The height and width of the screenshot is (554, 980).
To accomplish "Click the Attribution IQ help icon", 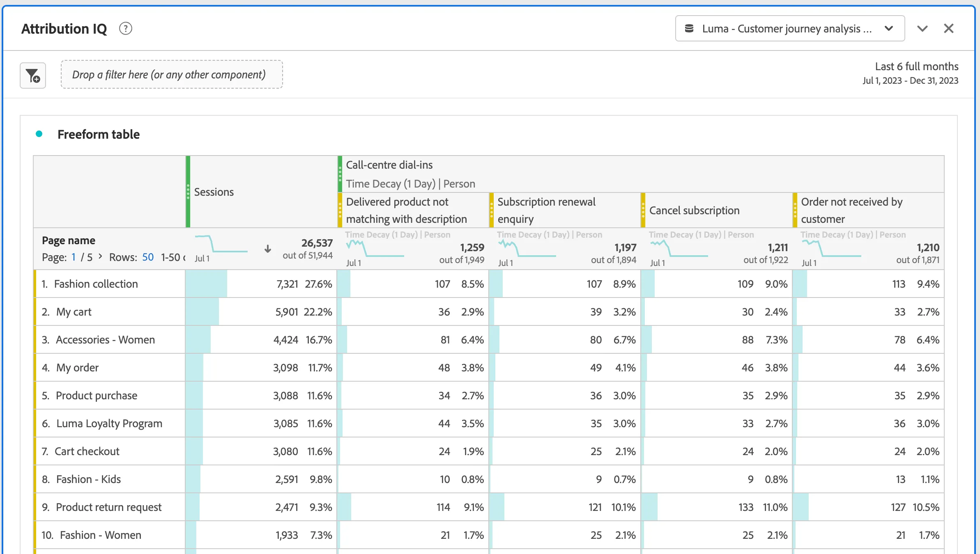I will click(x=126, y=29).
